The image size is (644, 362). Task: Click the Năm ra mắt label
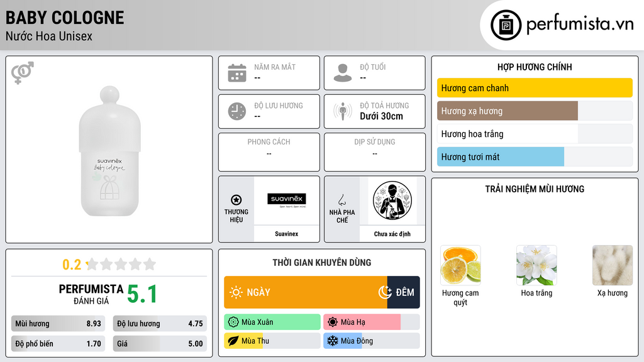(x=275, y=67)
